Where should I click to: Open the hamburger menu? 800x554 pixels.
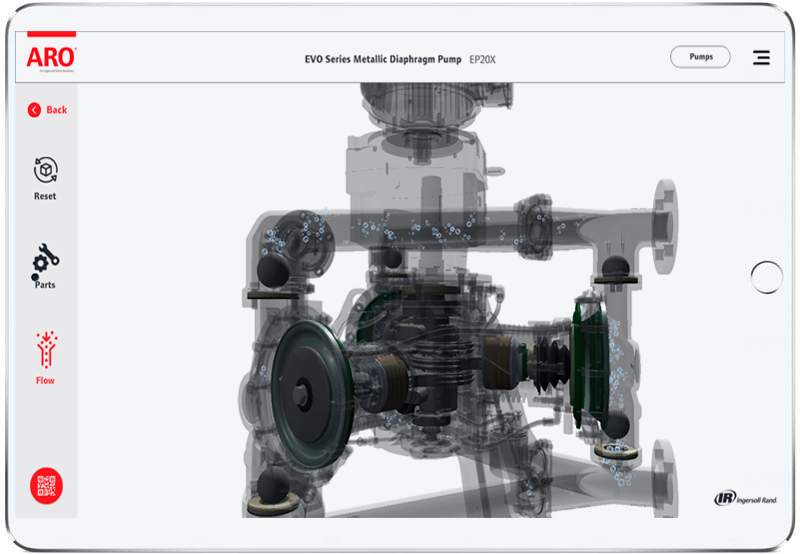click(761, 58)
